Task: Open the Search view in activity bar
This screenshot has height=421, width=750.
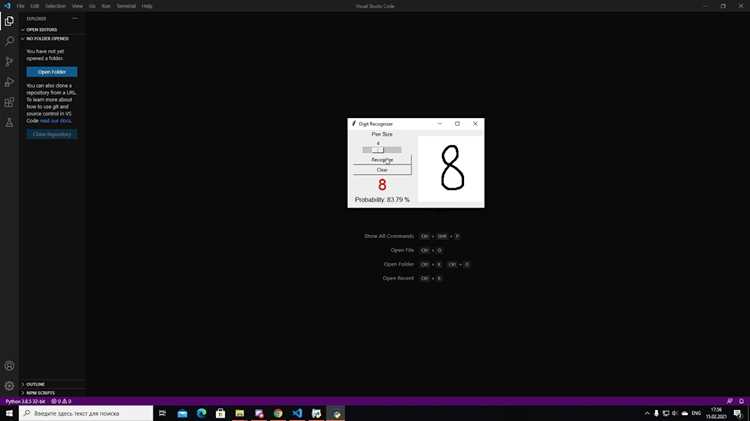Action: [9, 41]
